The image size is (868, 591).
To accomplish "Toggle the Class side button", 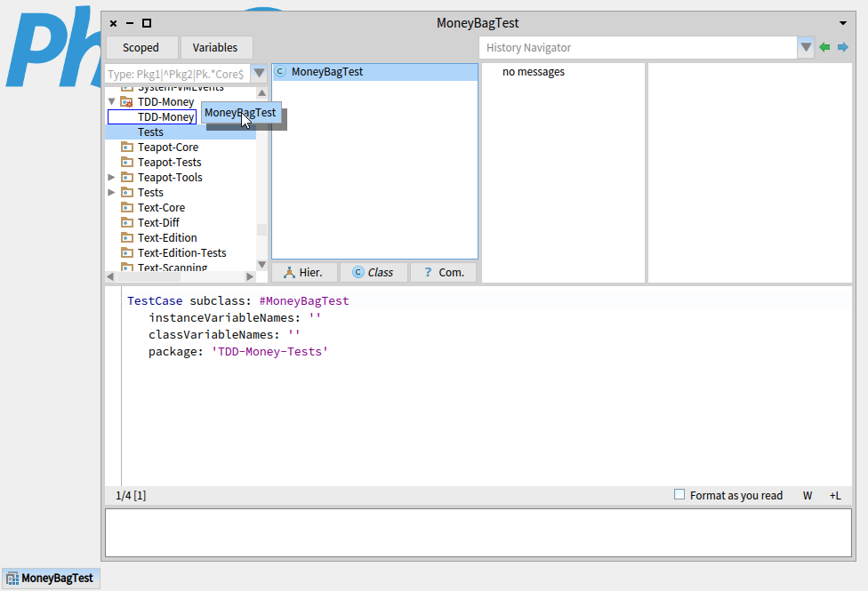I will pos(374,272).
